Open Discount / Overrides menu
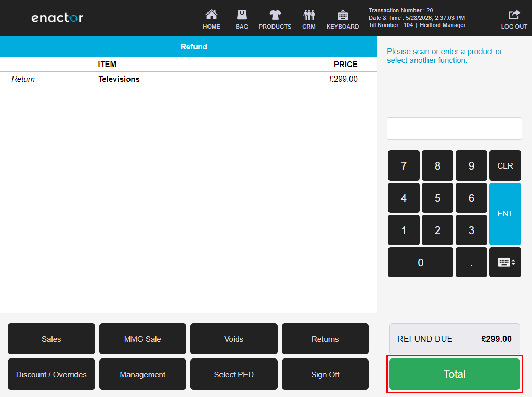 click(x=51, y=374)
